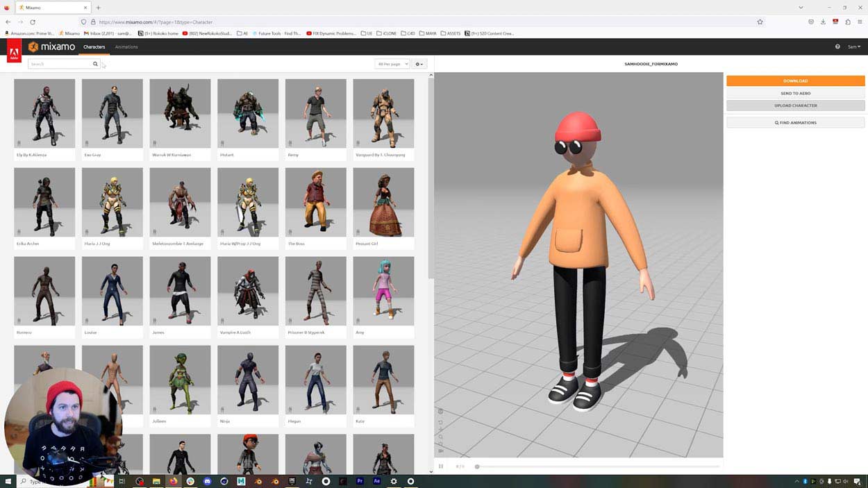Open Premiere Pro from the taskbar

pos(360,481)
